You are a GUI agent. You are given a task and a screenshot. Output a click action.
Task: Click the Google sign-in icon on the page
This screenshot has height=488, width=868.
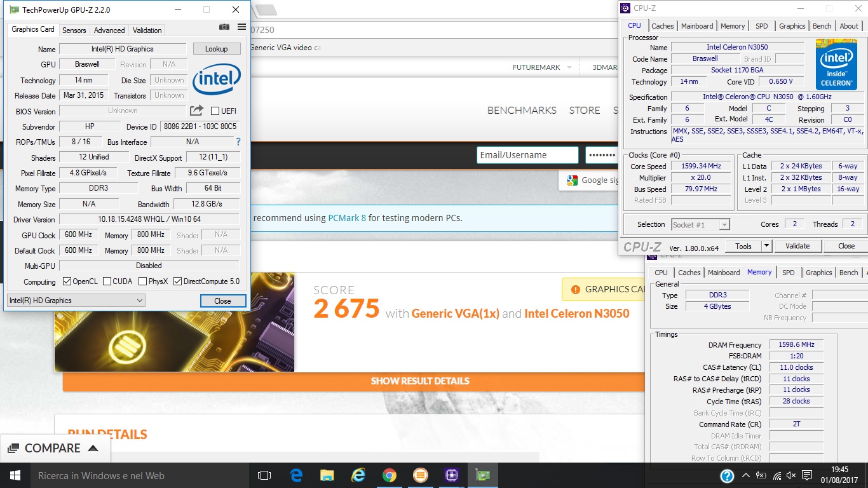pyautogui.click(x=572, y=180)
